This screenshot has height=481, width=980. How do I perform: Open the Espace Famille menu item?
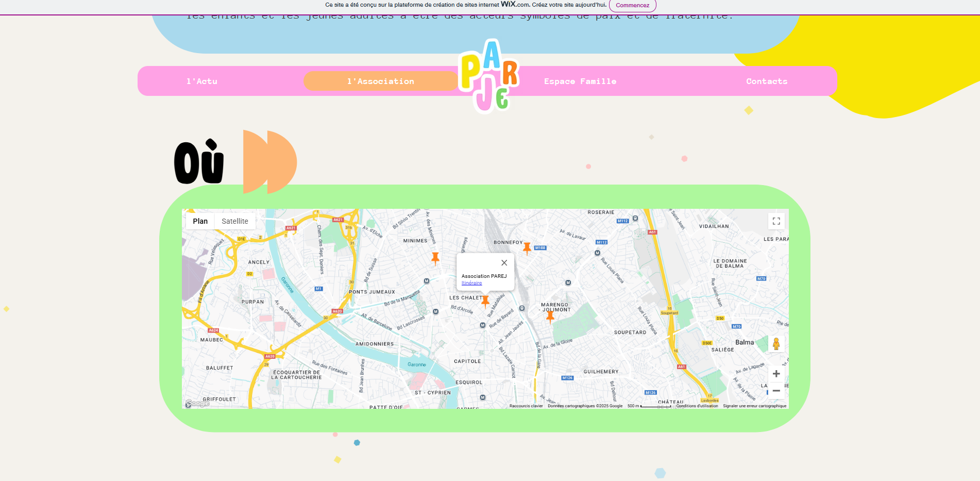tap(580, 81)
